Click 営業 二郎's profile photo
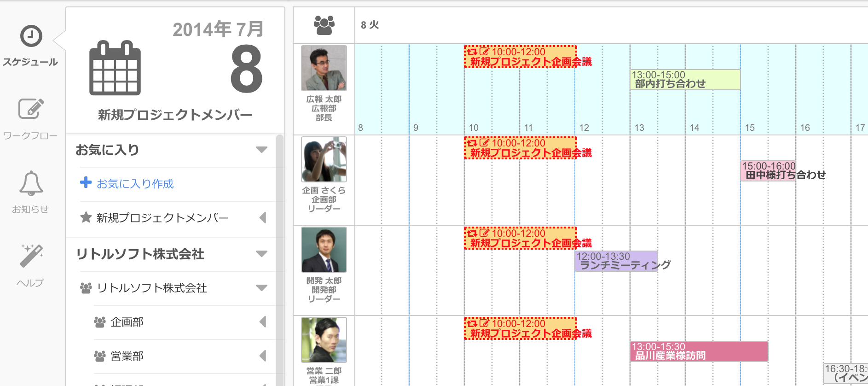 [x=324, y=340]
